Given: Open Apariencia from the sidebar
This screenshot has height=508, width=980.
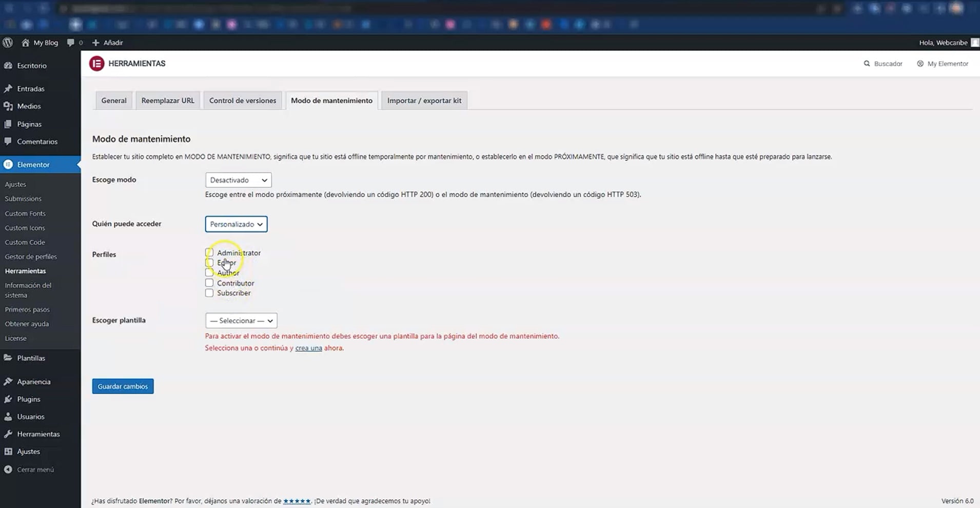Looking at the screenshot, I should pos(33,381).
